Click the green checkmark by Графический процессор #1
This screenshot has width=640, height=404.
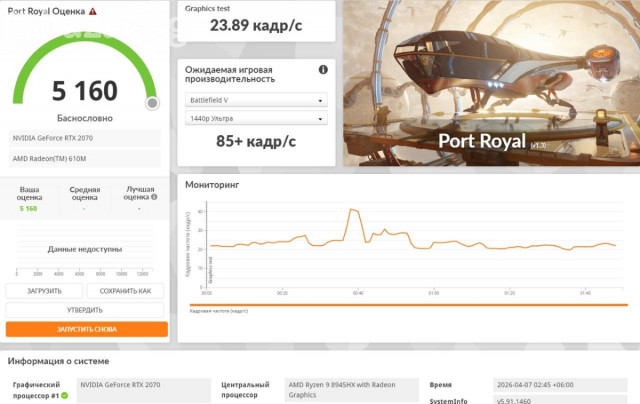click(x=65, y=395)
